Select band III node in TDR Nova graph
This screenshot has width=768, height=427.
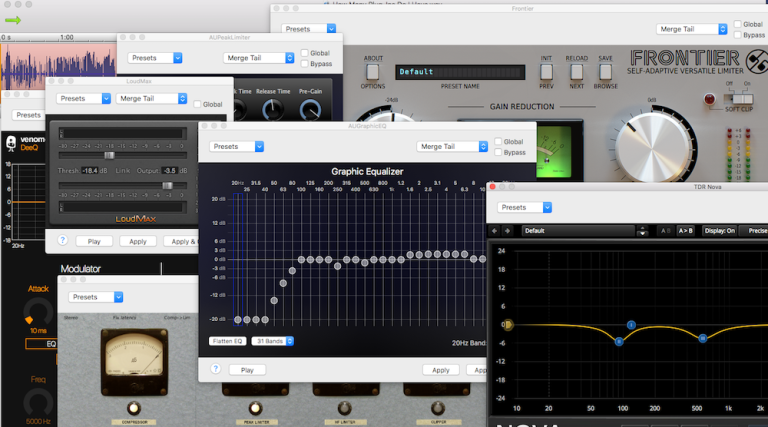click(703, 338)
